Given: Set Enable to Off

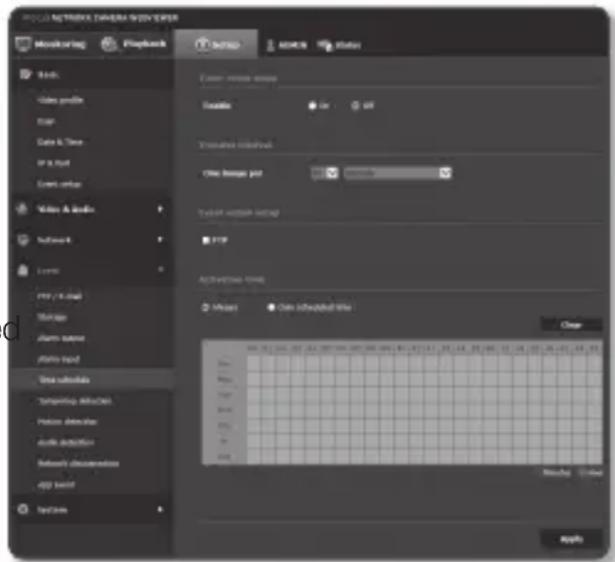Looking at the screenshot, I should 355,105.
